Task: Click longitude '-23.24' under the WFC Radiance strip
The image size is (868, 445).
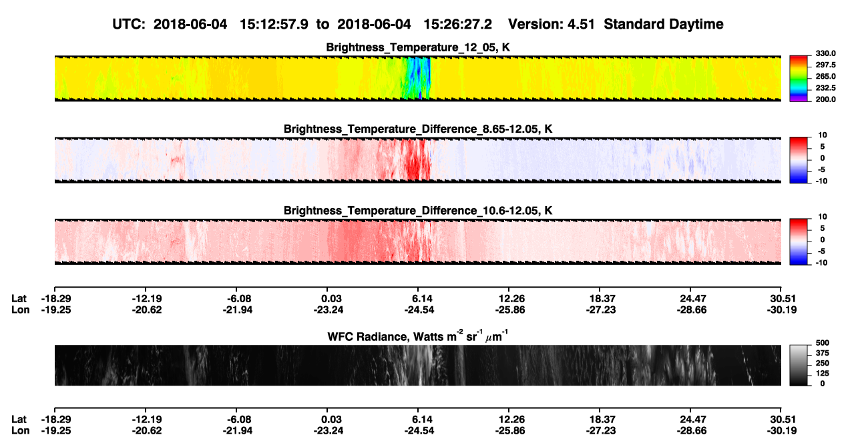Action: 330,431
